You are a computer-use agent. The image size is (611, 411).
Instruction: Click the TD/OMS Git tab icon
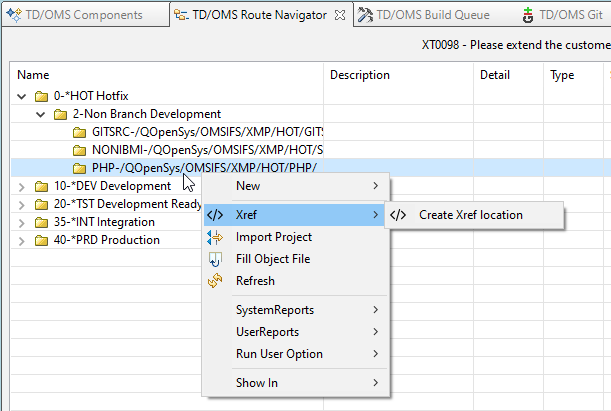(x=527, y=16)
